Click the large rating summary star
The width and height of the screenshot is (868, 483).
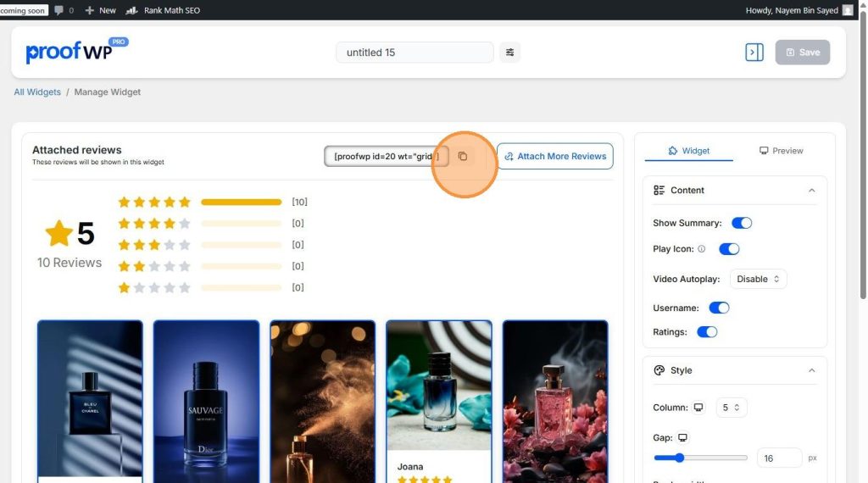click(58, 233)
